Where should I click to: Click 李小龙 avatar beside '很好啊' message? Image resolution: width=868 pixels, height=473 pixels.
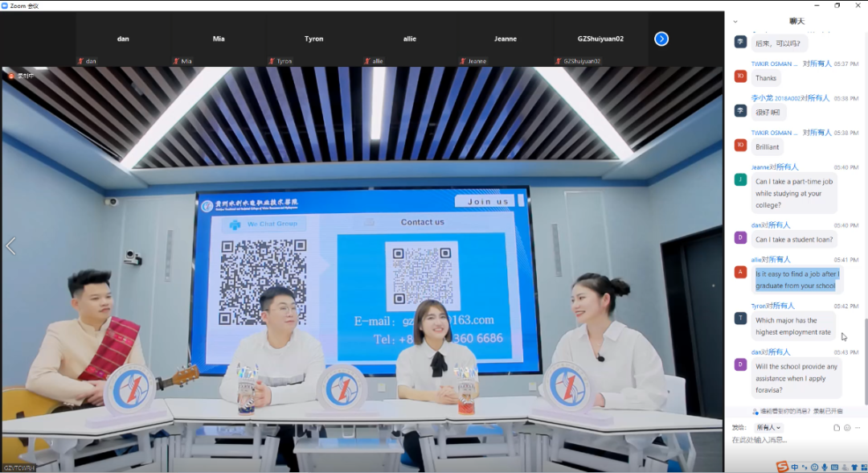pos(740,111)
